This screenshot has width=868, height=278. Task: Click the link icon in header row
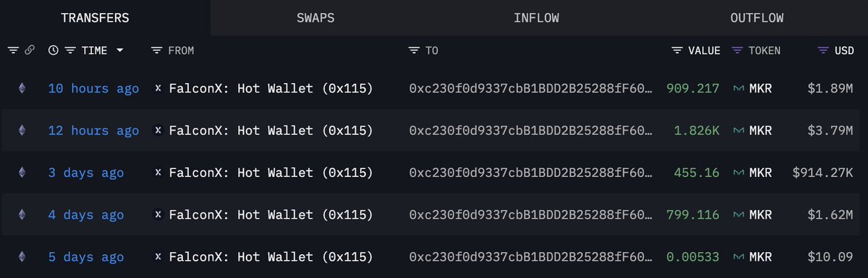pos(30,51)
